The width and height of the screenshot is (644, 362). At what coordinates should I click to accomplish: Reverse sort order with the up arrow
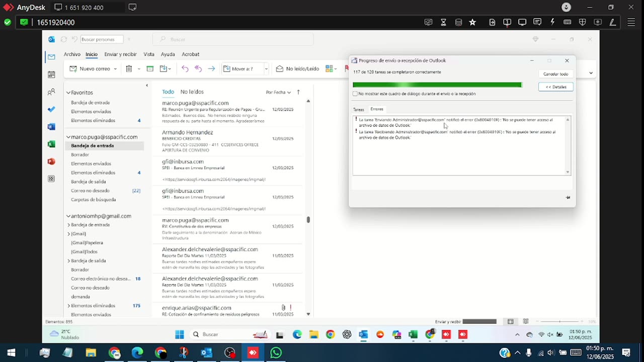298,92
